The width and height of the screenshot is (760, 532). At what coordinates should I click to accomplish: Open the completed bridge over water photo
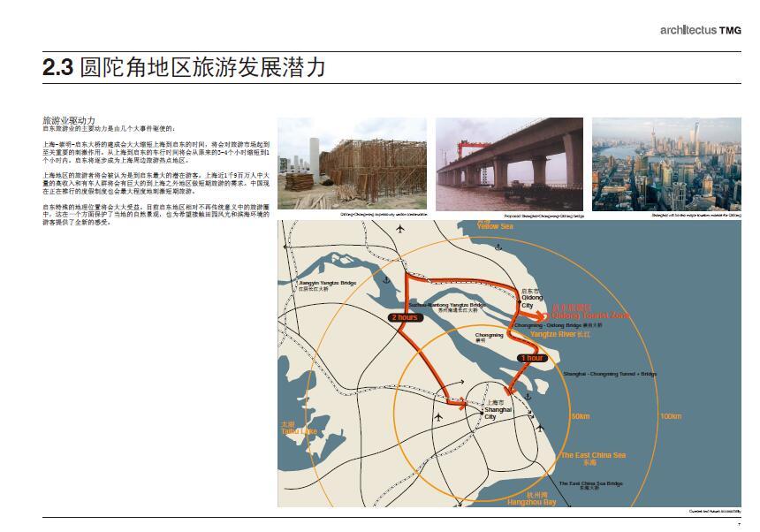click(x=509, y=164)
